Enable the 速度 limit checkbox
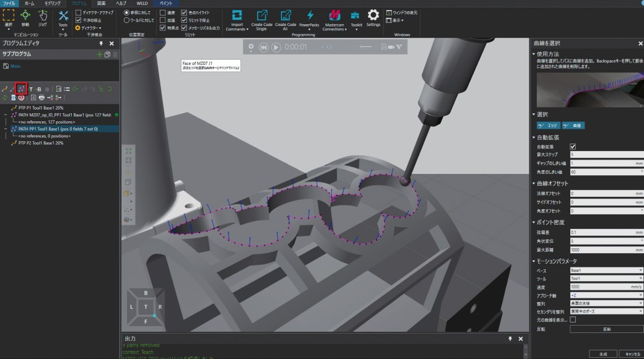Viewport: 644px width, 359px height. click(x=163, y=12)
